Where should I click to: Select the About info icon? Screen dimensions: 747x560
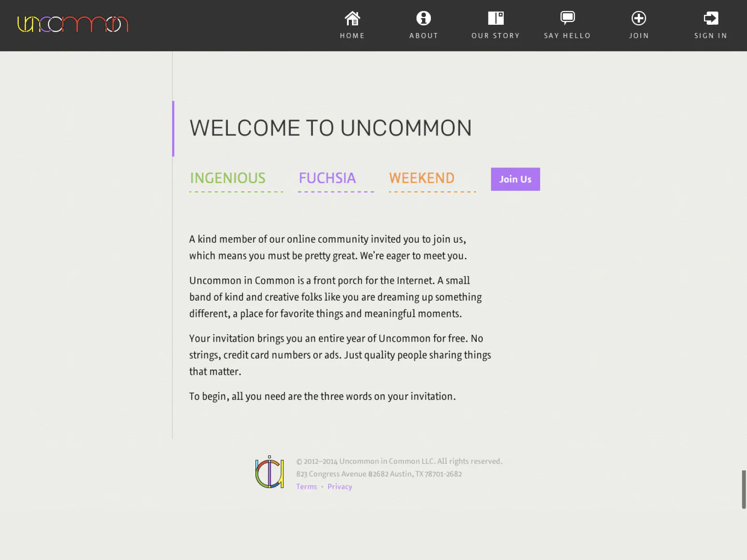pyautogui.click(x=423, y=18)
